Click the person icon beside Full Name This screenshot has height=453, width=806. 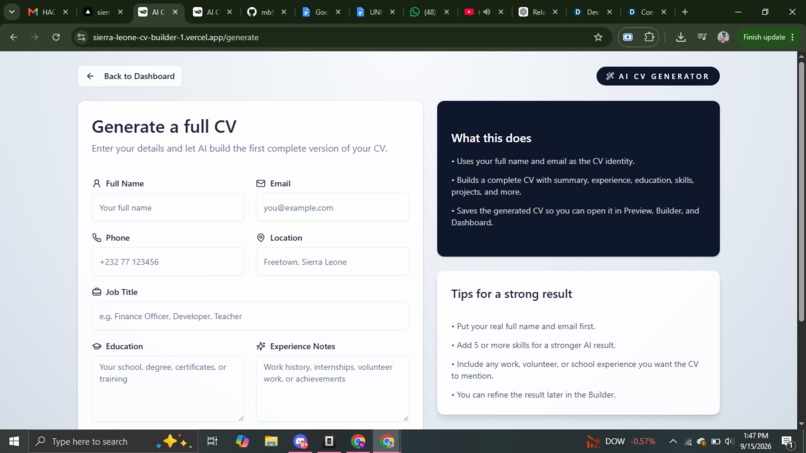coord(97,184)
